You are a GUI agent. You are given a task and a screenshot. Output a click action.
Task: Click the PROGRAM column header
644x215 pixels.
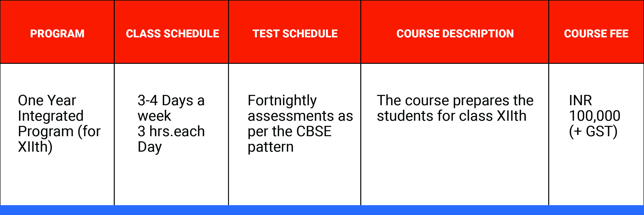pyautogui.click(x=57, y=34)
